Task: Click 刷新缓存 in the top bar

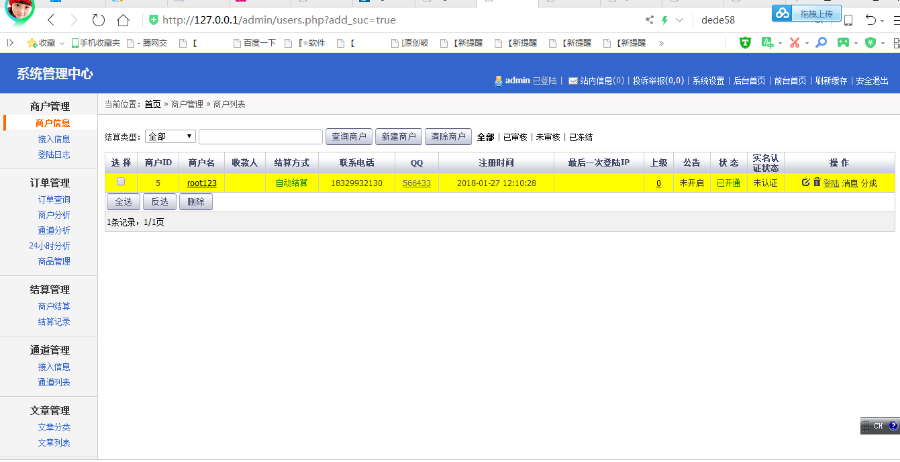Action: 831,81
